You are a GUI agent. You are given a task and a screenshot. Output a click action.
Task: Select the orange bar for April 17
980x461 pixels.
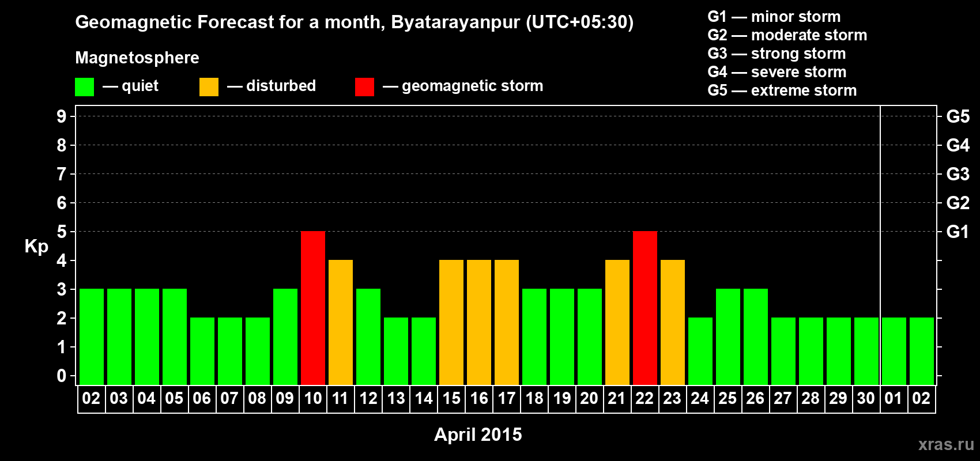point(507,322)
